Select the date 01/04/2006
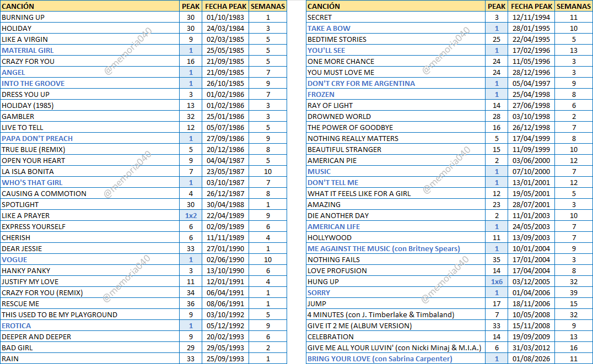This screenshot has height=364, width=593. click(x=531, y=292)
